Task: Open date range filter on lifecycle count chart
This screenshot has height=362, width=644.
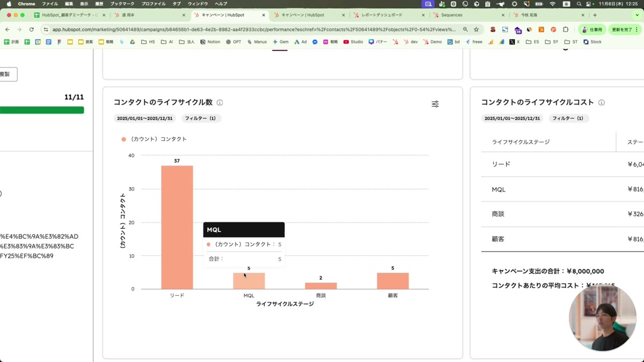Action: pos(144,119)
